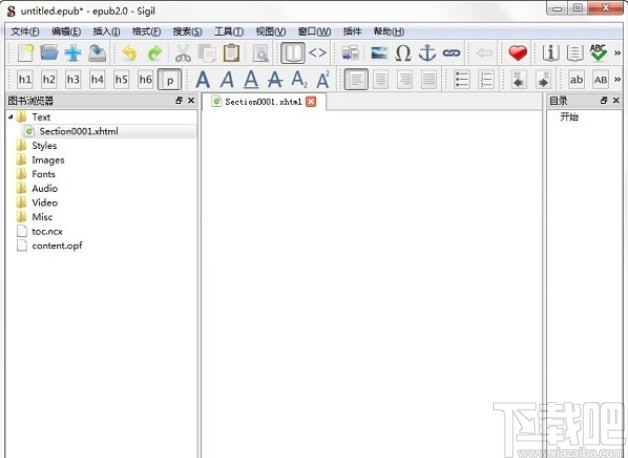628x458 pixels.
Task: Toggle superscript formatting
Action: (323, 79)
